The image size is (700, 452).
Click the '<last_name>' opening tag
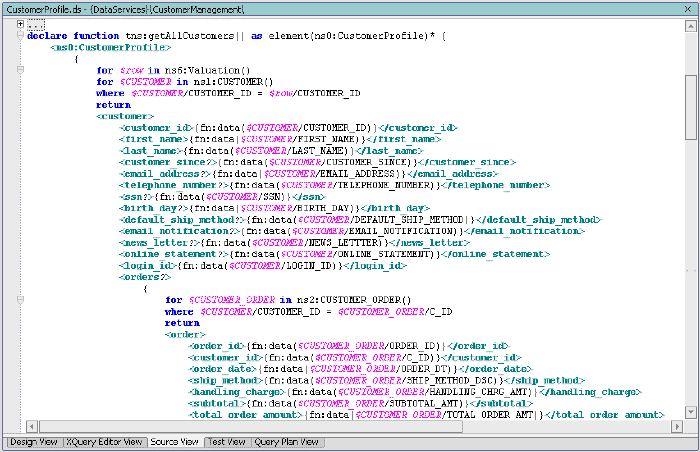[151, 151]
